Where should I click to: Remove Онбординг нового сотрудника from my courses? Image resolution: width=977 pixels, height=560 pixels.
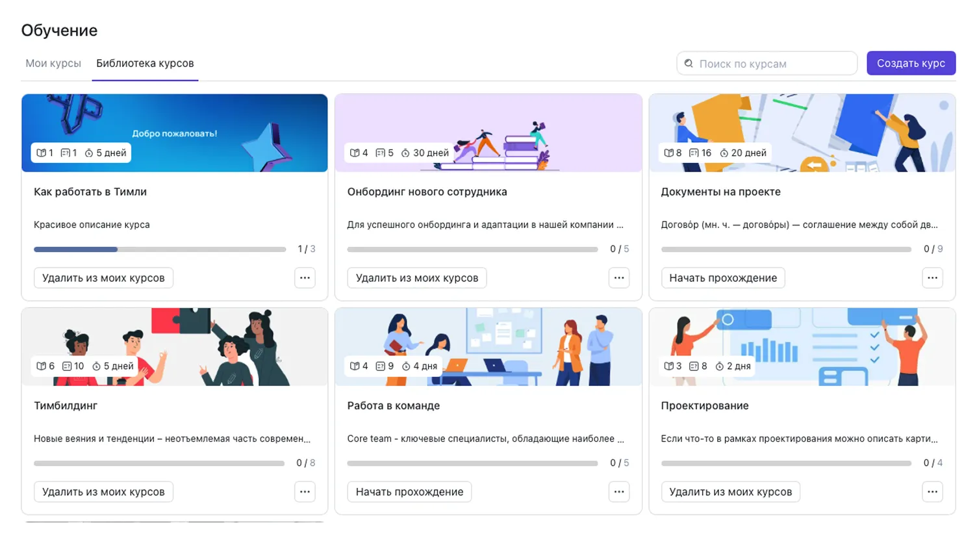click(x=416, y=278)
